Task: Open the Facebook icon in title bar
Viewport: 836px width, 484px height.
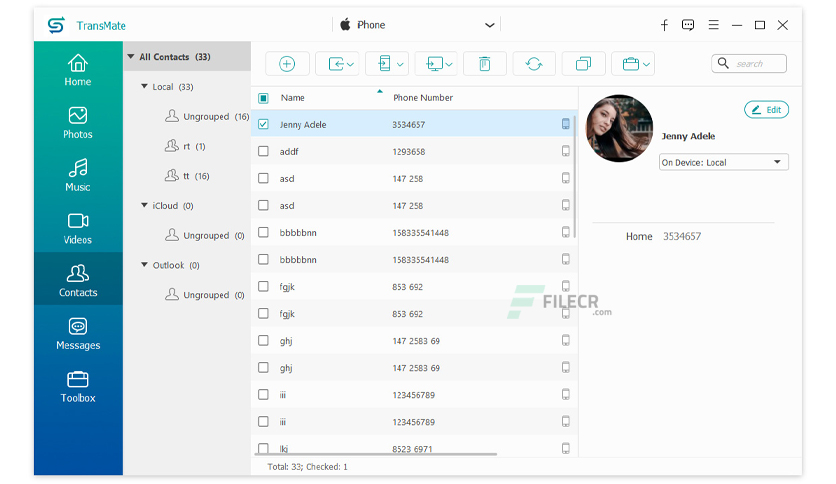Action: coord(664,25)
